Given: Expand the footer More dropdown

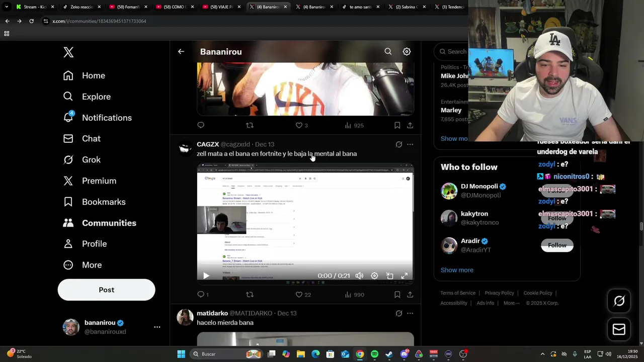Looking at the screenshot, I should [512, 303].
